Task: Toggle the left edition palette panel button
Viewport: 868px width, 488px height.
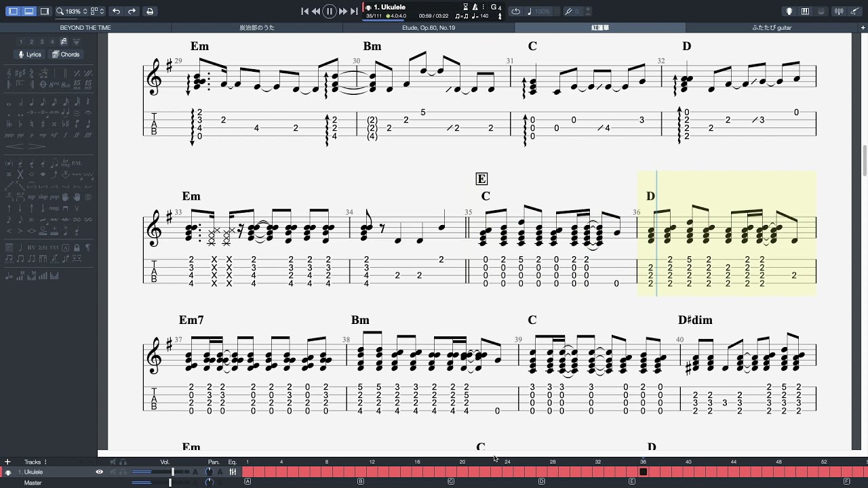Action: (13, 11)
